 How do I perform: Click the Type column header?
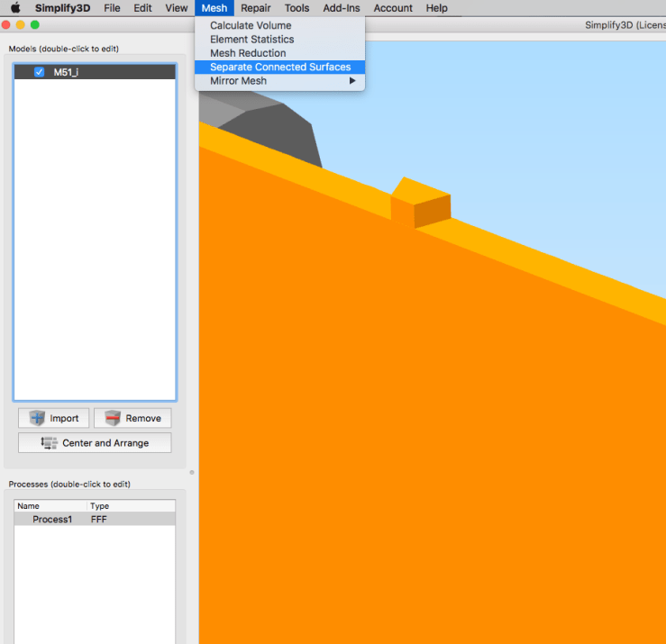pyautogui.click(x=132, y=506)
